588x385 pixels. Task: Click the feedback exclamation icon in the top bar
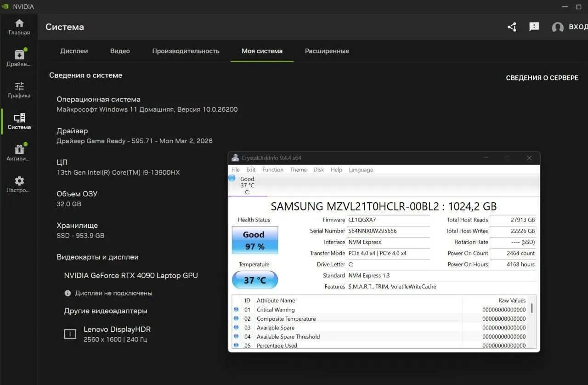(534, 27)
